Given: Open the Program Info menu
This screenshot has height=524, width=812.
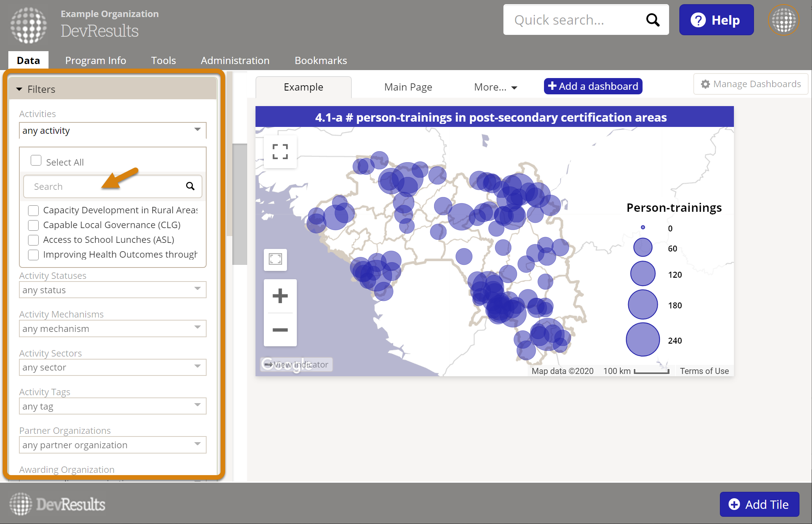Looking at the screenshot, I should point(96,61).
